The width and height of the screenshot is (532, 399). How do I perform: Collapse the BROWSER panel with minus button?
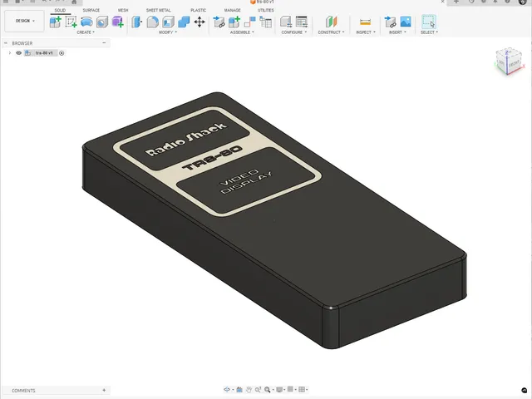click(x=104, y=43)
